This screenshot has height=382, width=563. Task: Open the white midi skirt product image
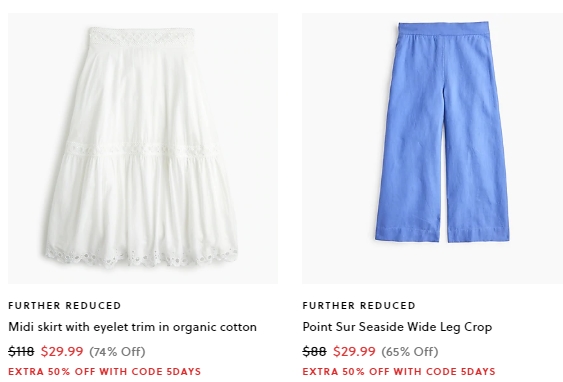[x=143, y=148]
